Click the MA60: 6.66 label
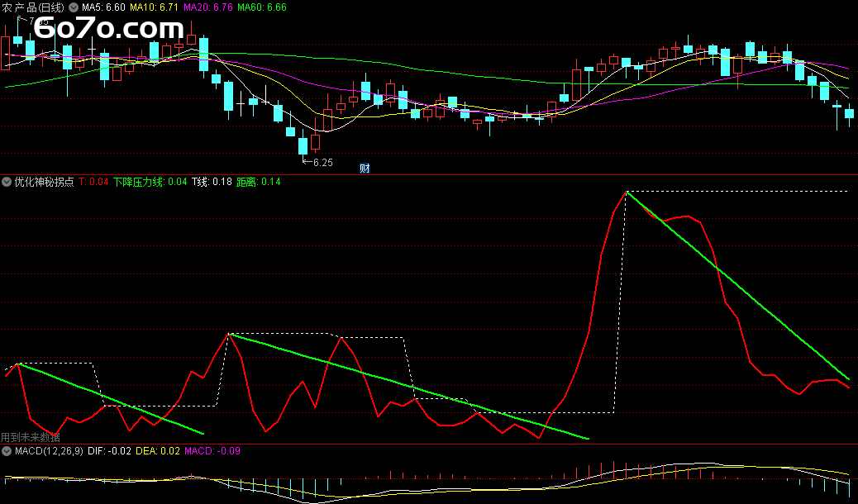Viewport: 858px width, 504px height. [x=262, y=7]
